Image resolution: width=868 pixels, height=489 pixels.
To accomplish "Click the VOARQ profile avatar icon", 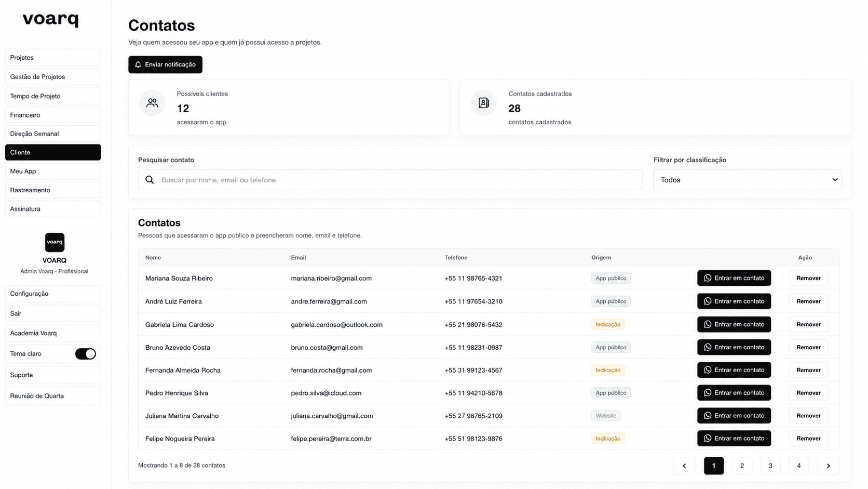I will click(55, 242).
